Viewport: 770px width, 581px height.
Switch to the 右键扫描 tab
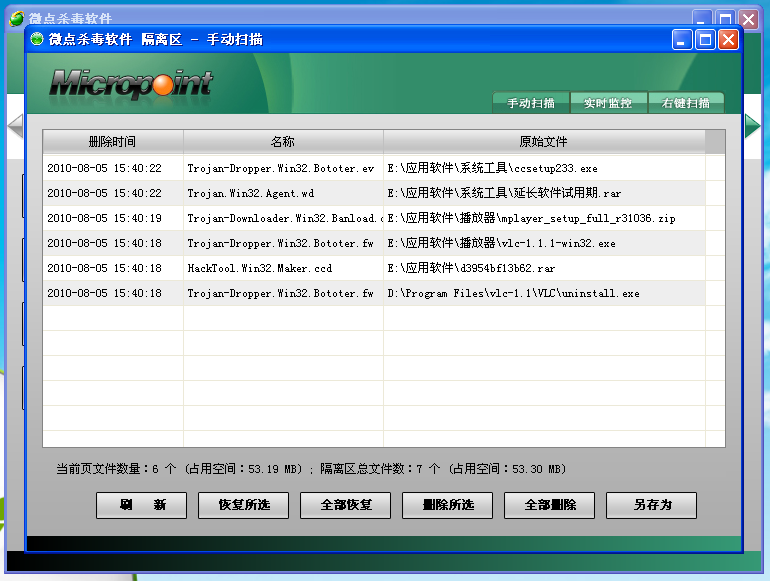(686, 103)
